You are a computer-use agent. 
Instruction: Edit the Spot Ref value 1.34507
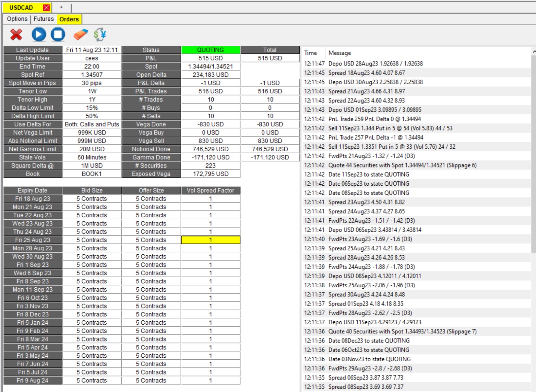click(x=92, y=75)
